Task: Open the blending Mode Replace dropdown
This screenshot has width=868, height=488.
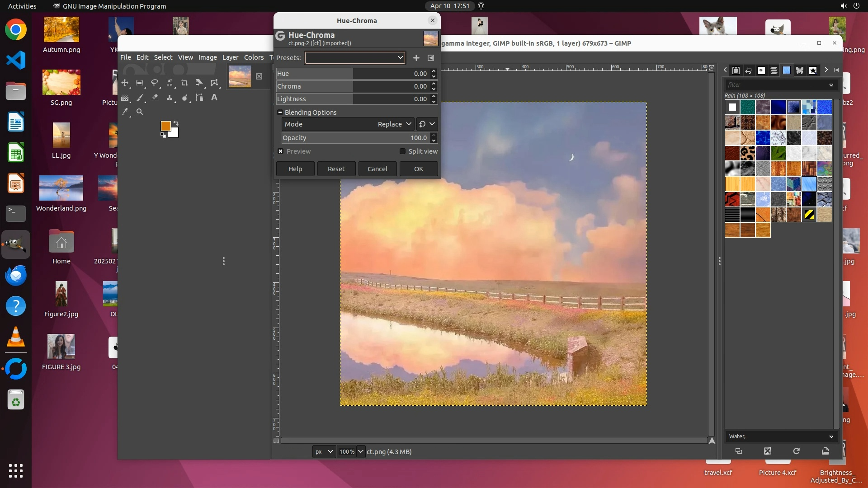Action: pyautogui.click(x=395, y=124)
